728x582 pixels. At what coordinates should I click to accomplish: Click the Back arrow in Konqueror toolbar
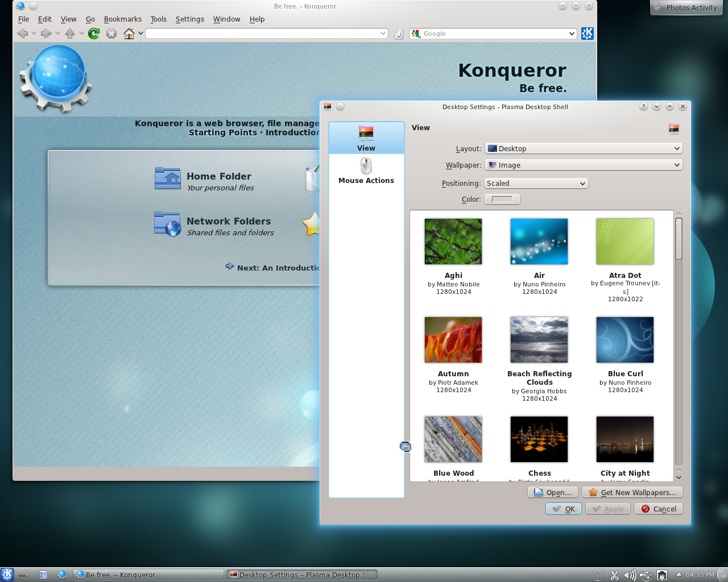pyautogui.click(x=23, y=34)
